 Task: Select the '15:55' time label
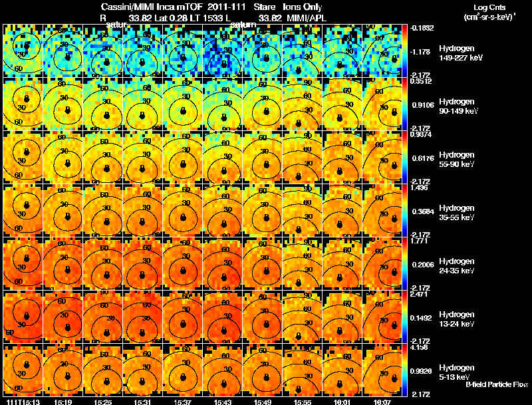(x=303, y=402)
